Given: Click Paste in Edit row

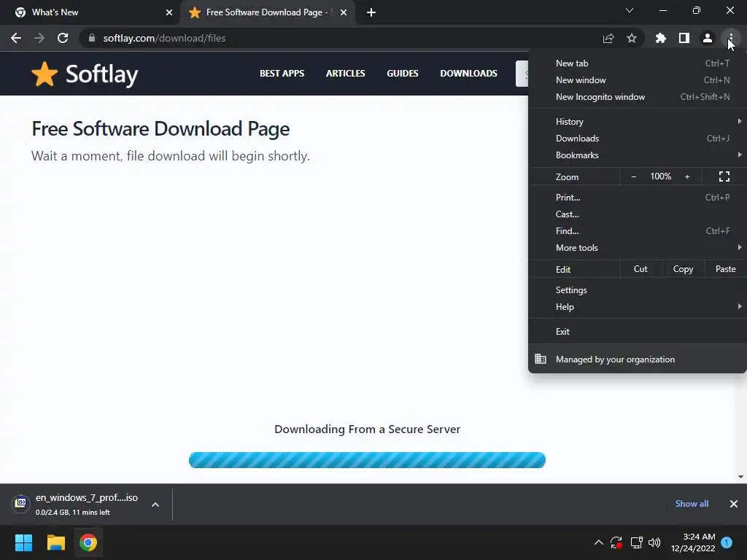Looking at the screenshot, I should (726, 269).
